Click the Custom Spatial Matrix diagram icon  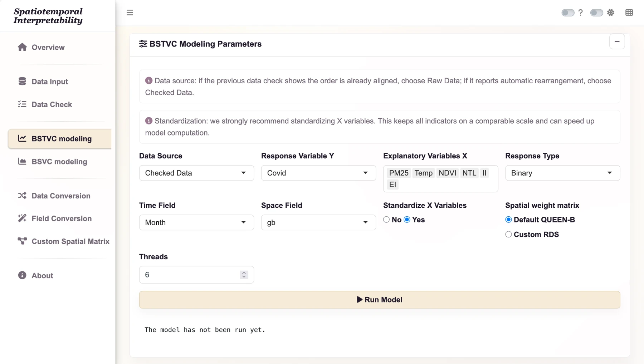[22, 241]
